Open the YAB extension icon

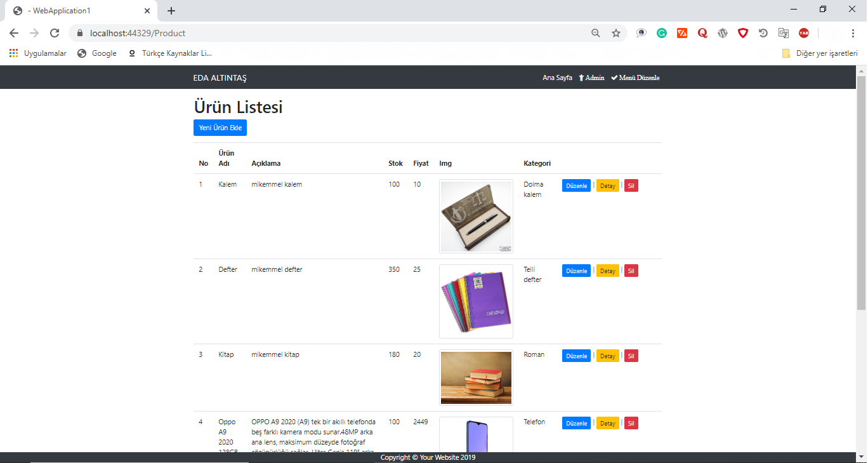pos(804,32)
